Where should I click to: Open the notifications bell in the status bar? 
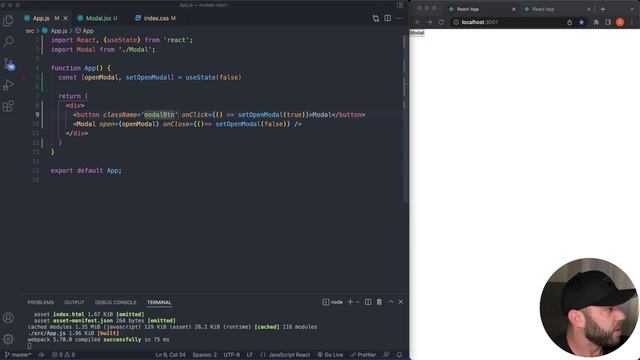(400, 355)
